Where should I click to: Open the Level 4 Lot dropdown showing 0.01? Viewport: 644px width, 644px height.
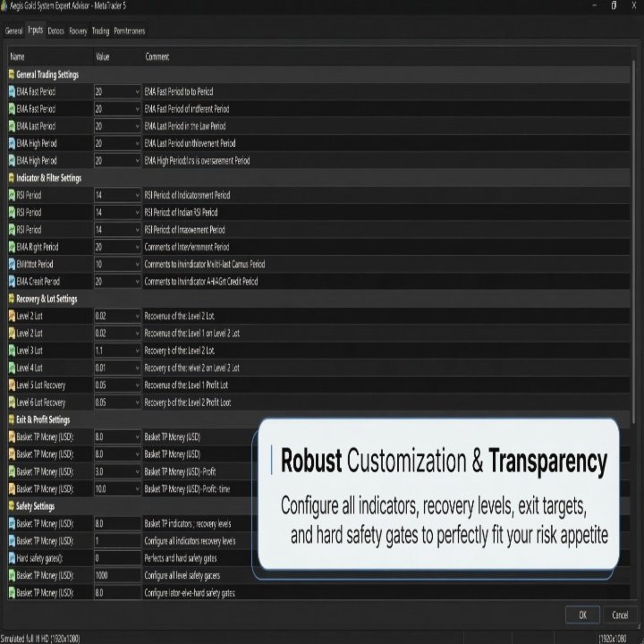[x=137, y=368]
